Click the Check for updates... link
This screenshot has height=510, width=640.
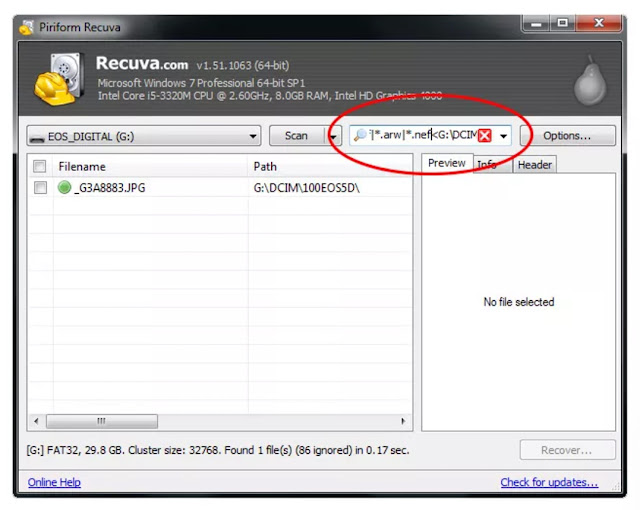(549, 482)
